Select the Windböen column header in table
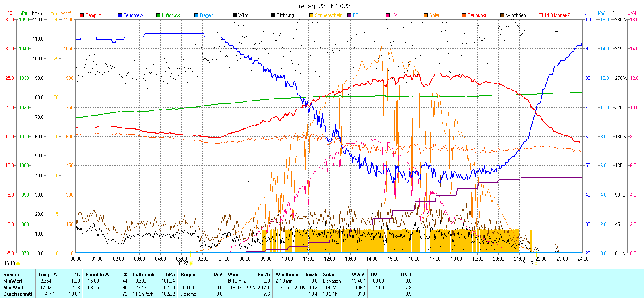Screen dimensions: 644x298 click(287, 275)
